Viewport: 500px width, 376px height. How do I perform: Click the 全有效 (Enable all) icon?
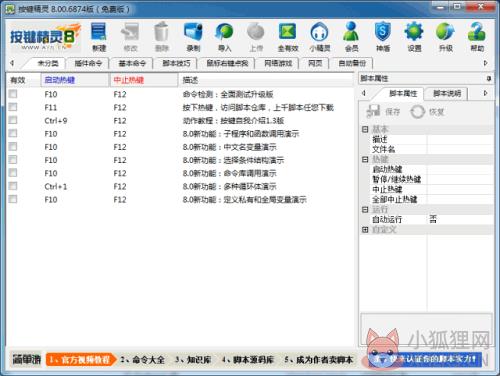288,37
